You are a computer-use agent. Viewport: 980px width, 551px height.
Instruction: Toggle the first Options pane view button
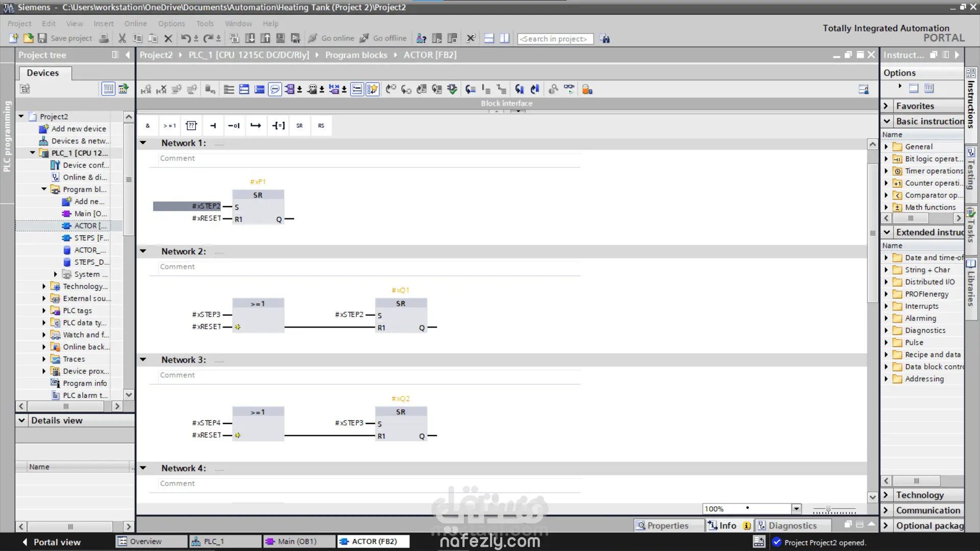(914, 88)
